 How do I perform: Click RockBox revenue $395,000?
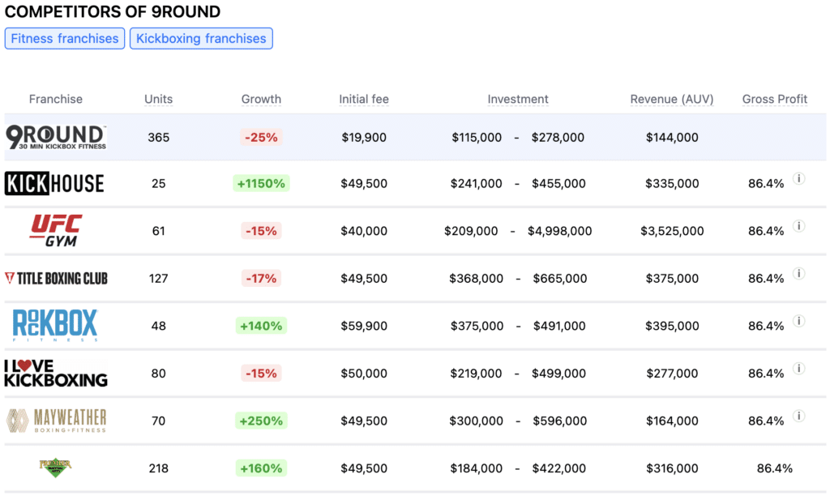point(672,326)
